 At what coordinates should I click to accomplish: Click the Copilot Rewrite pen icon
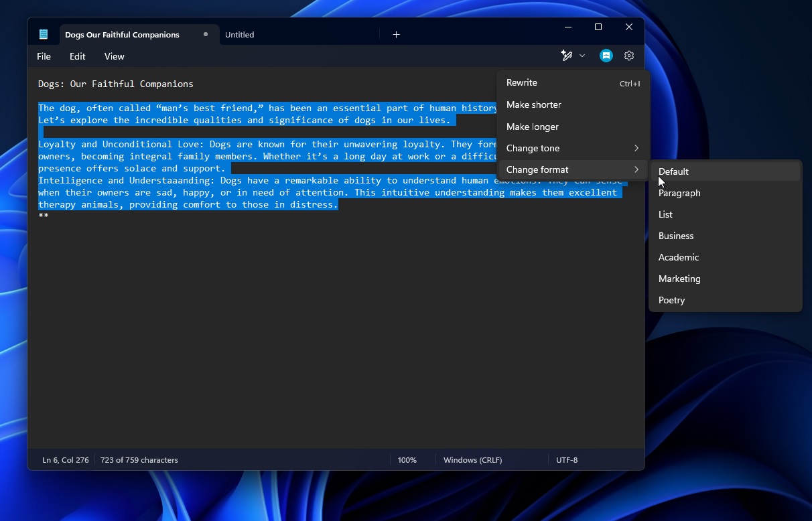click(x=566, y=56)
